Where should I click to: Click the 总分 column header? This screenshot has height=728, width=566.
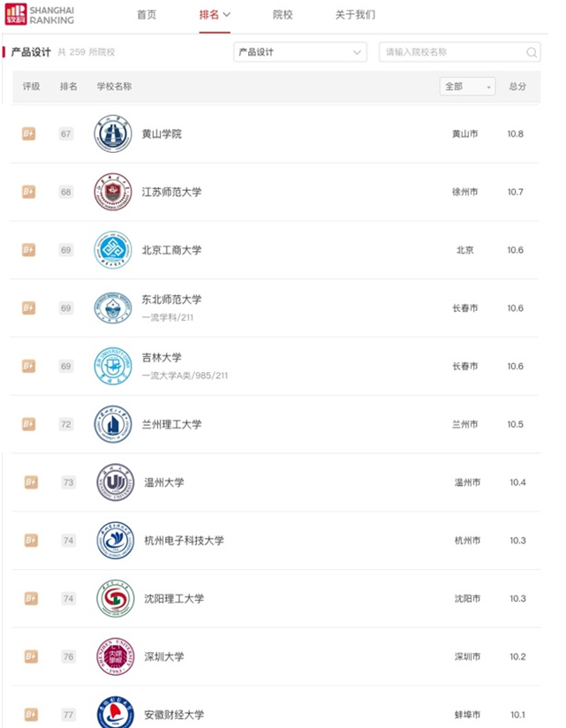tap(517, 87)
